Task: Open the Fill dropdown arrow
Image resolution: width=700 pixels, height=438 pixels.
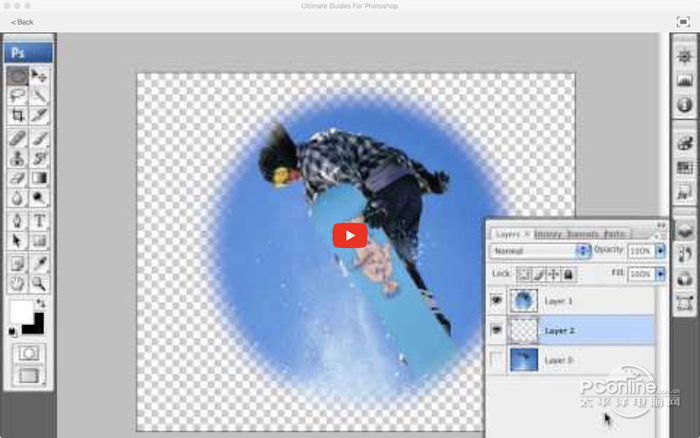Action: point(660,274)
